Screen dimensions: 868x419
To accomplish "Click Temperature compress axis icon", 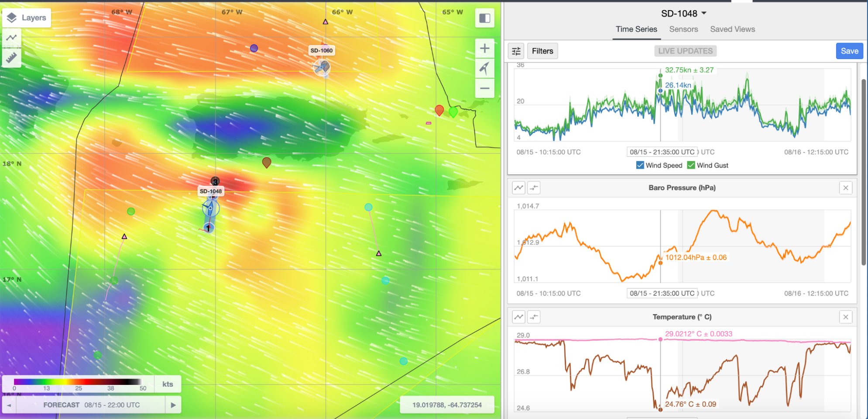I will click(534, 317).
